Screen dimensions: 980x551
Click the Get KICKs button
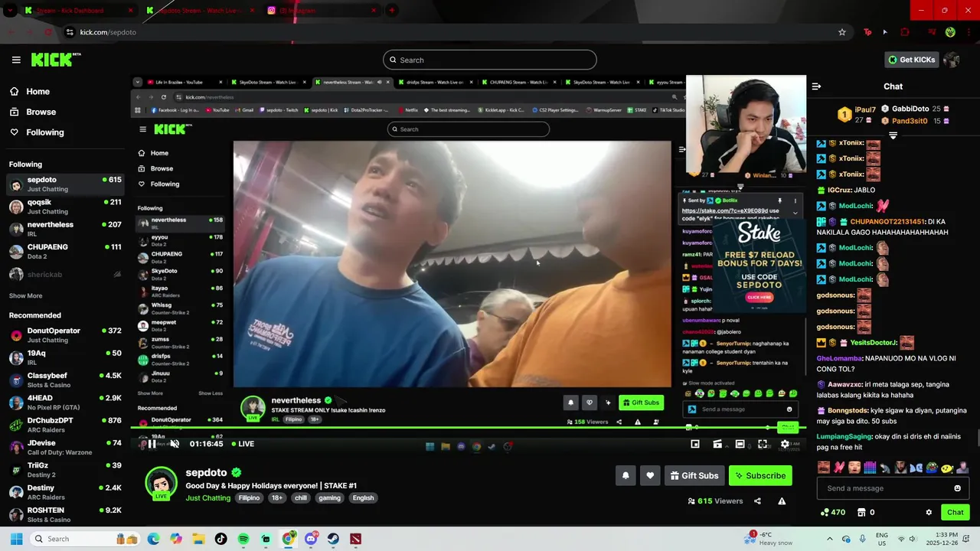[x=911, y=60]
